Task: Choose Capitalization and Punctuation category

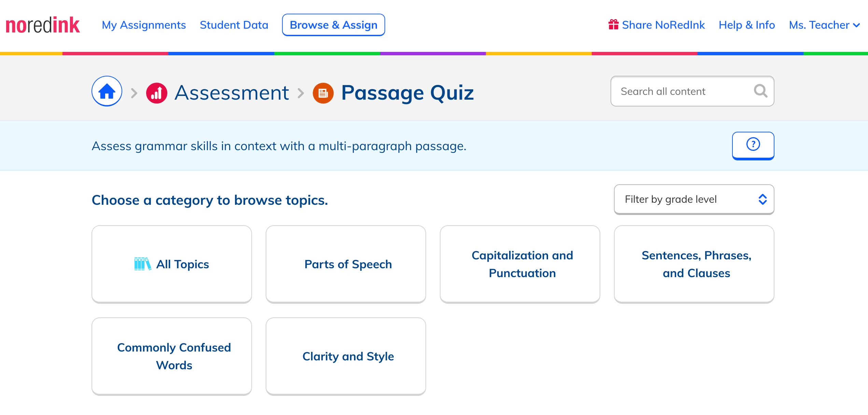Action: 520,264
